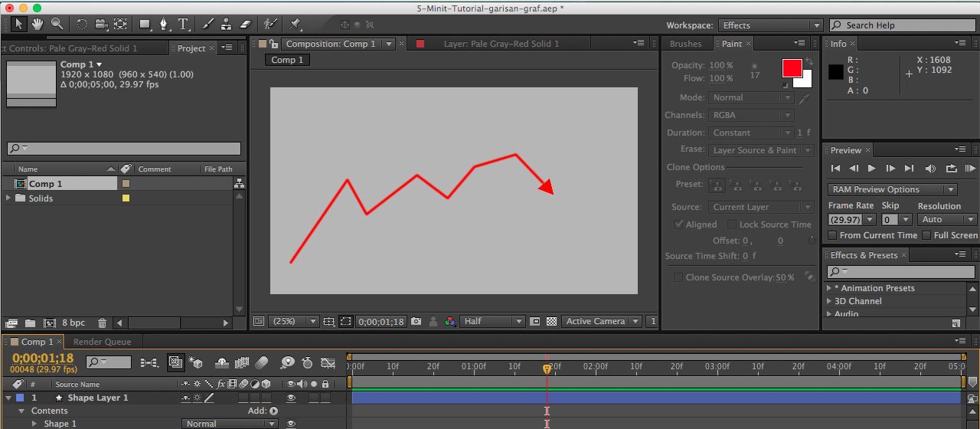Open the Active Camera view dropdown
This screenshot has width=980, height=429.
tap(601, 322)
